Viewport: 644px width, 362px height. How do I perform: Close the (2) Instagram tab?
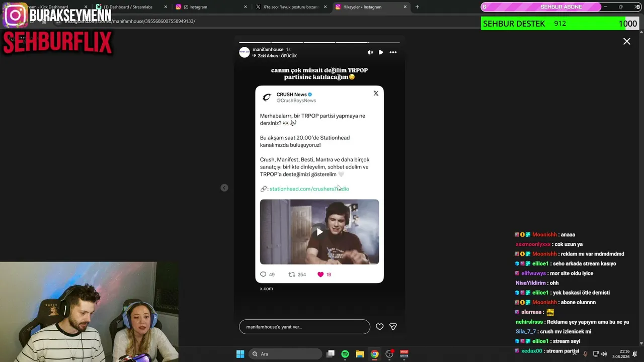[x=246, y=7]
